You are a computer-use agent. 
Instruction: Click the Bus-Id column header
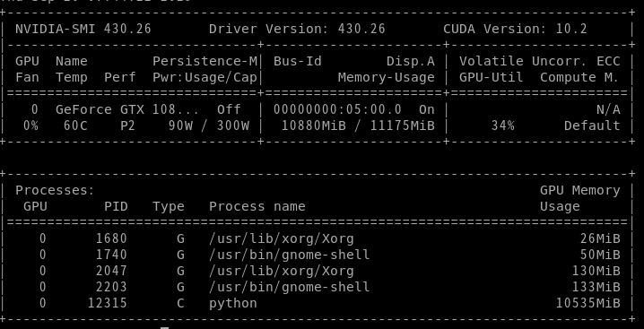[298, 61]
